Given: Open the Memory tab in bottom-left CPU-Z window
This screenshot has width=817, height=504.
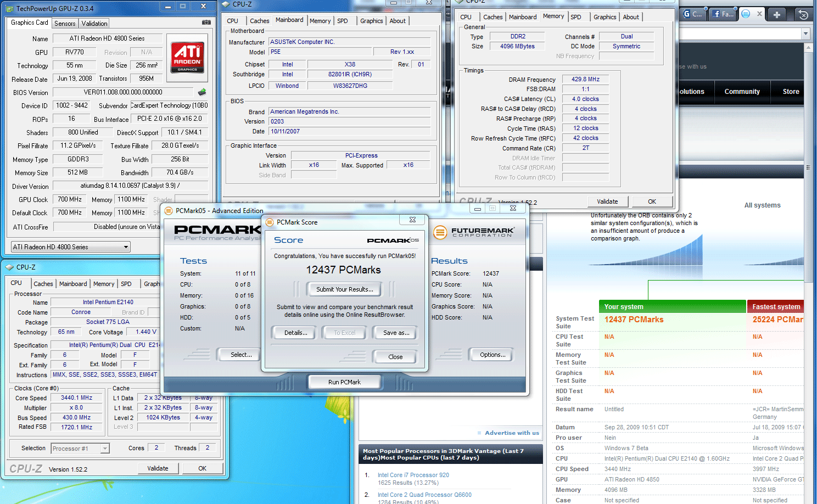Looking at the screenshot, I should [x=104, y=284].
